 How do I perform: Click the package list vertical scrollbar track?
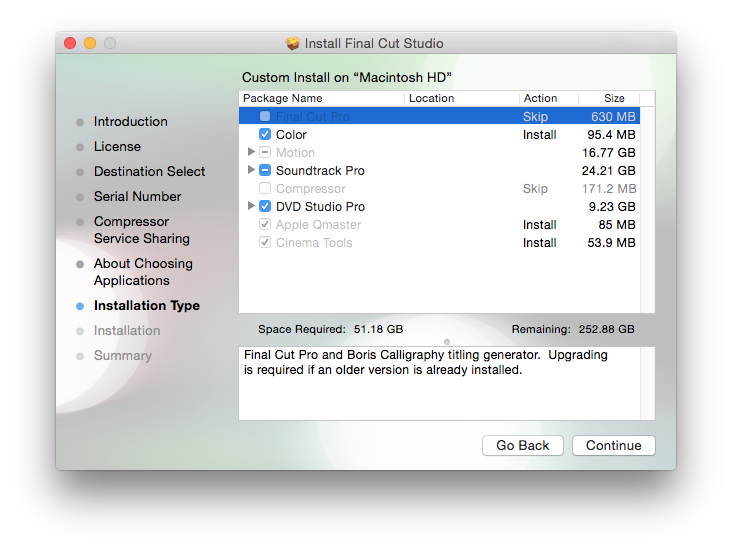click(648, 210)
